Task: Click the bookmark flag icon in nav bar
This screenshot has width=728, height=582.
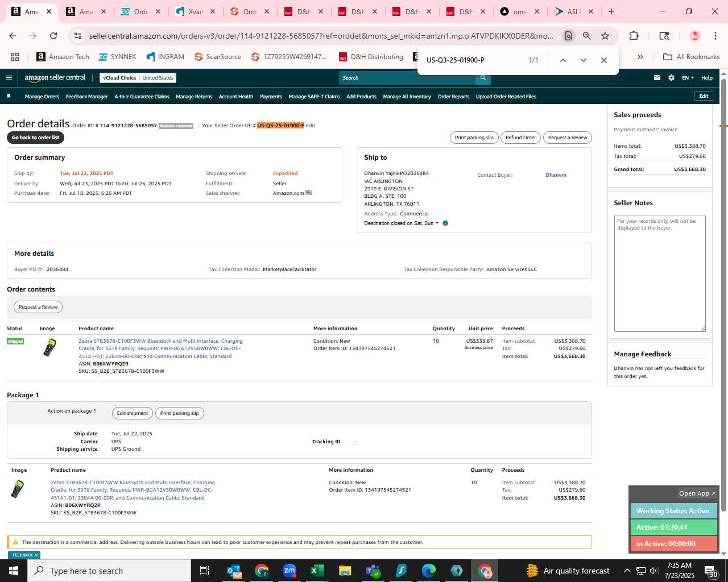Action: [x=9, y=96]
